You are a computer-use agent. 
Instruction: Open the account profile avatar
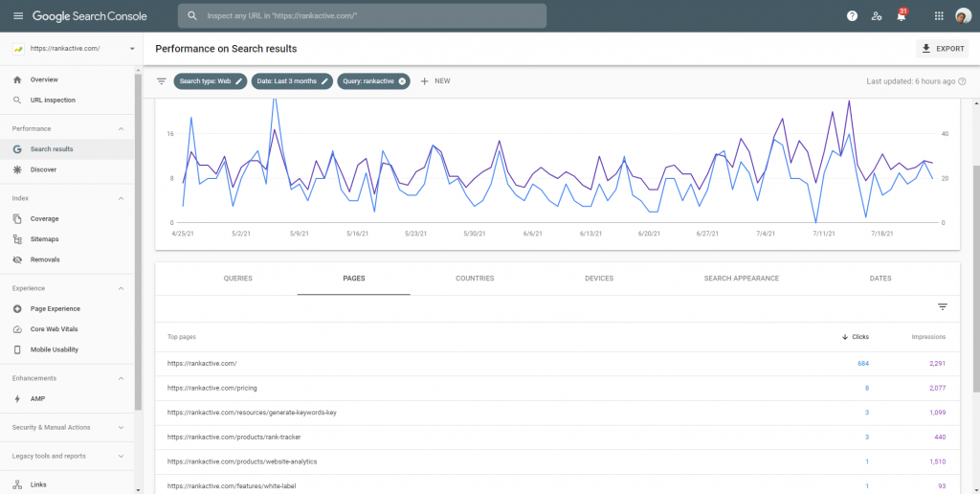tap(963, 16)
